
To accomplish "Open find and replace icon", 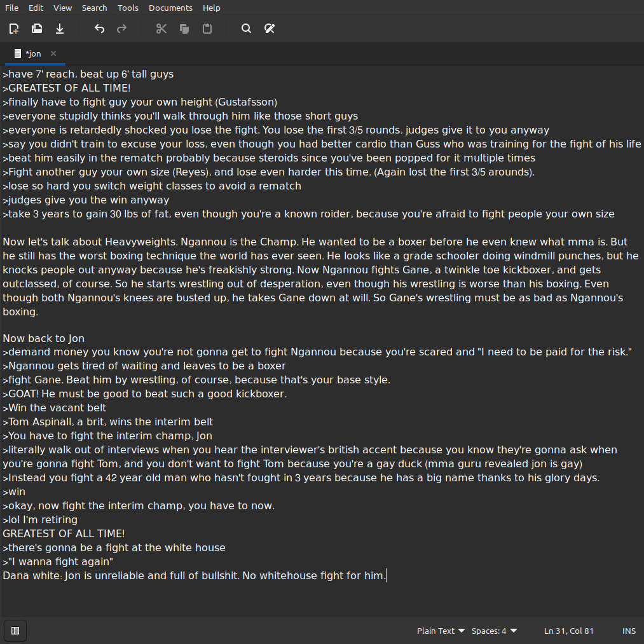I will pos(270,29).
